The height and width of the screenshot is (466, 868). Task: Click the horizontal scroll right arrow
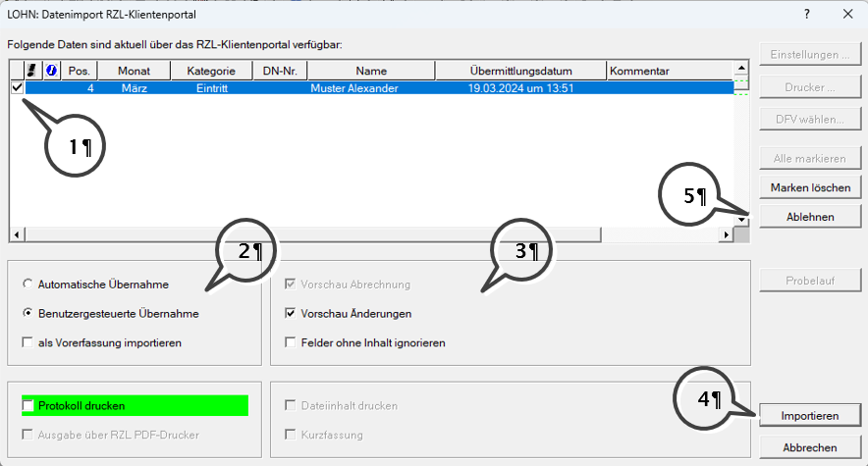click(x=727, y=235)
